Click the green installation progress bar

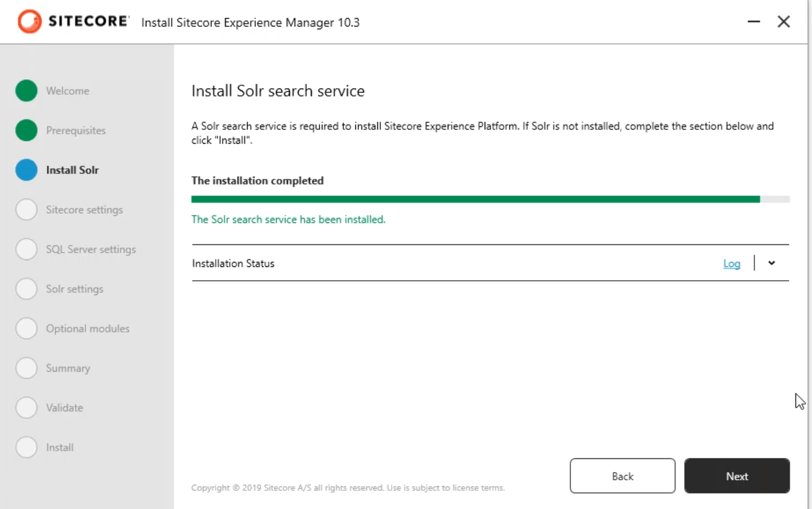(x=475, y=199)
